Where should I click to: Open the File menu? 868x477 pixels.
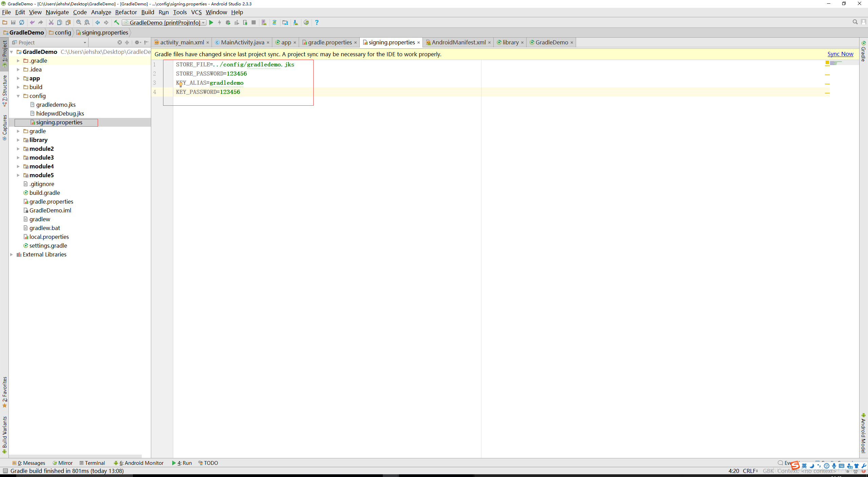[x=6, y=12]
